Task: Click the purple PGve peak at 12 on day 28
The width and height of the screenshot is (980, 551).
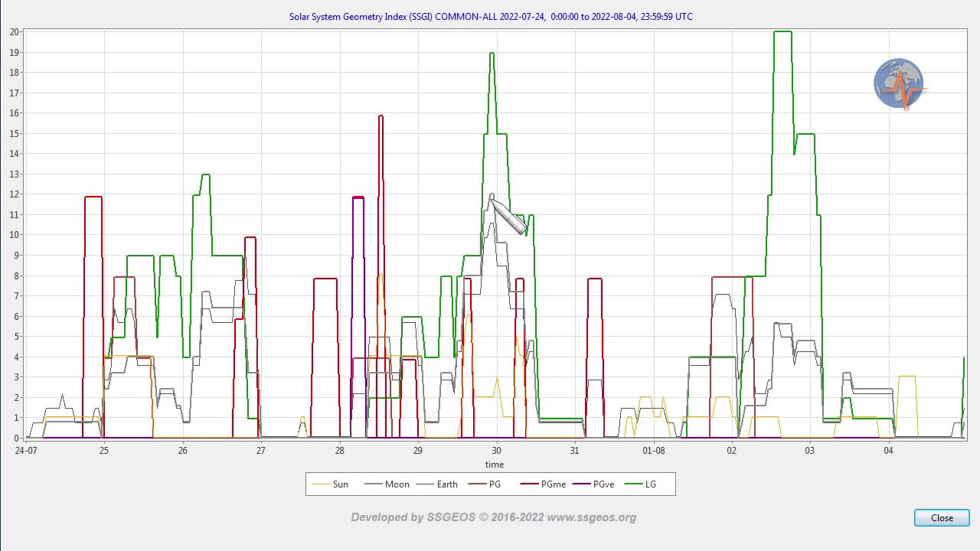Action: pos(358,197)
